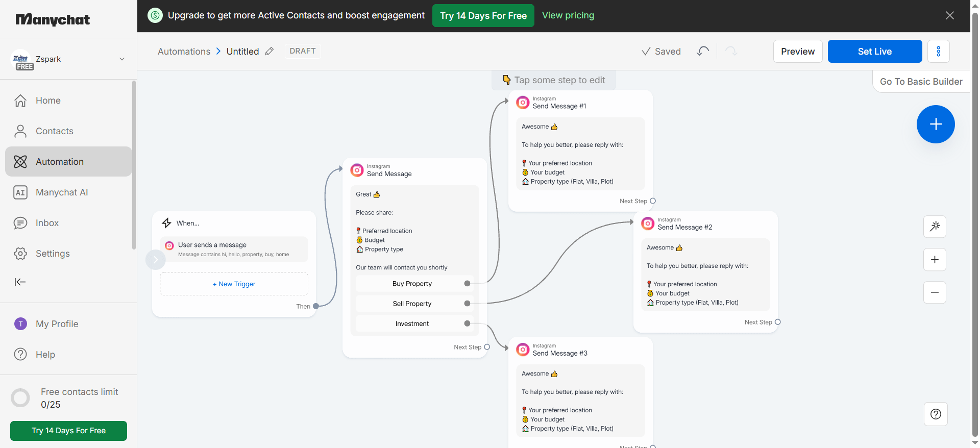
Task: Click the Then connector dot
Action: (x=316, y=306)
